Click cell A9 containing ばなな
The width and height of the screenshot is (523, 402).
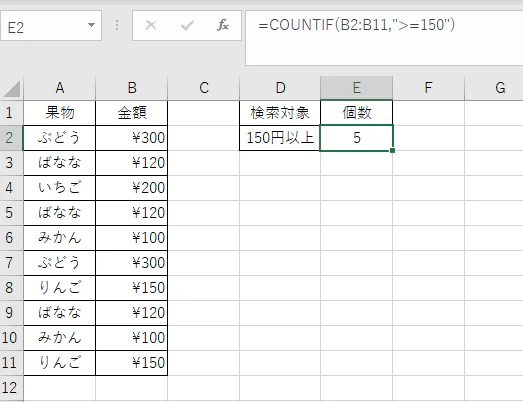point(60,313)
